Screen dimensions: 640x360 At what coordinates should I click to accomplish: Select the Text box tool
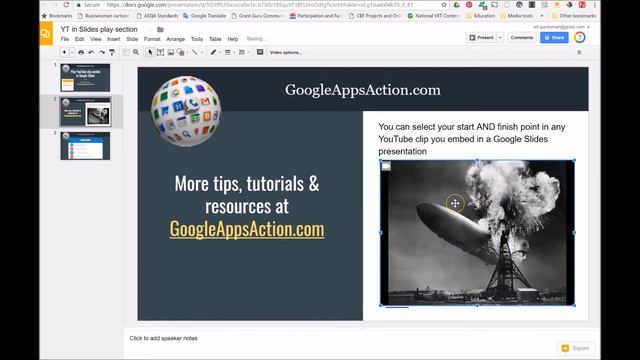160,52
